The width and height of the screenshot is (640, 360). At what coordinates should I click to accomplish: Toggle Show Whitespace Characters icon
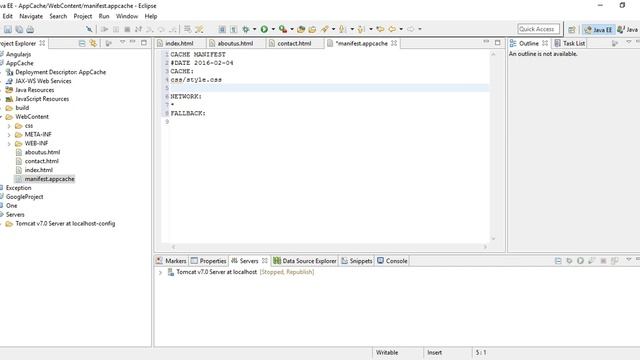233,29
